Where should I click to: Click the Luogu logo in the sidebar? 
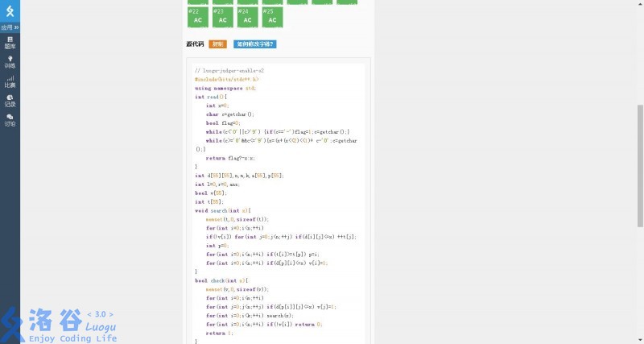coord(10,10)
